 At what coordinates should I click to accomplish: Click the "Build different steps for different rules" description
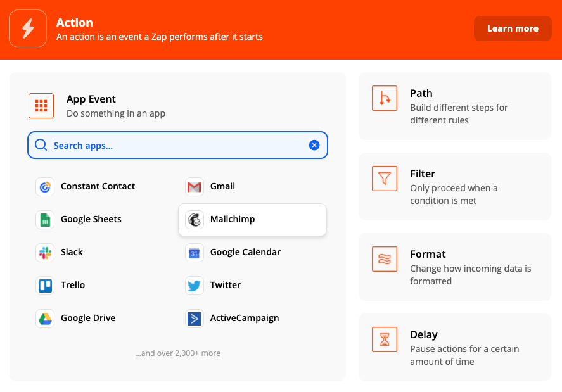pos(459,114)
